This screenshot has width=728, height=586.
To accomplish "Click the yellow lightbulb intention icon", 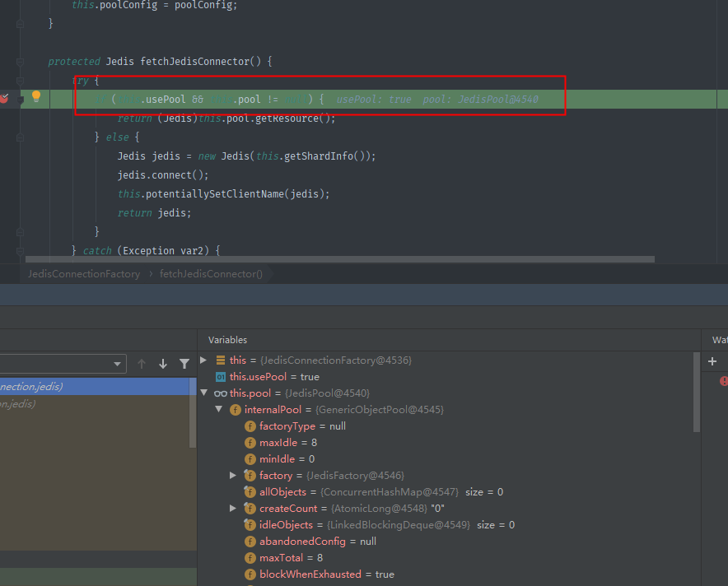I will click(35, 97).
